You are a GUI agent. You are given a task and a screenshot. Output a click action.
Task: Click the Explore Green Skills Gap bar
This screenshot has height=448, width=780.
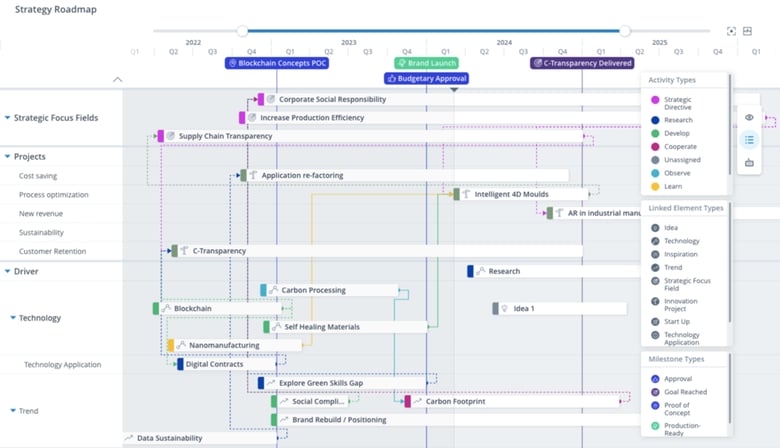pos(342,383)
